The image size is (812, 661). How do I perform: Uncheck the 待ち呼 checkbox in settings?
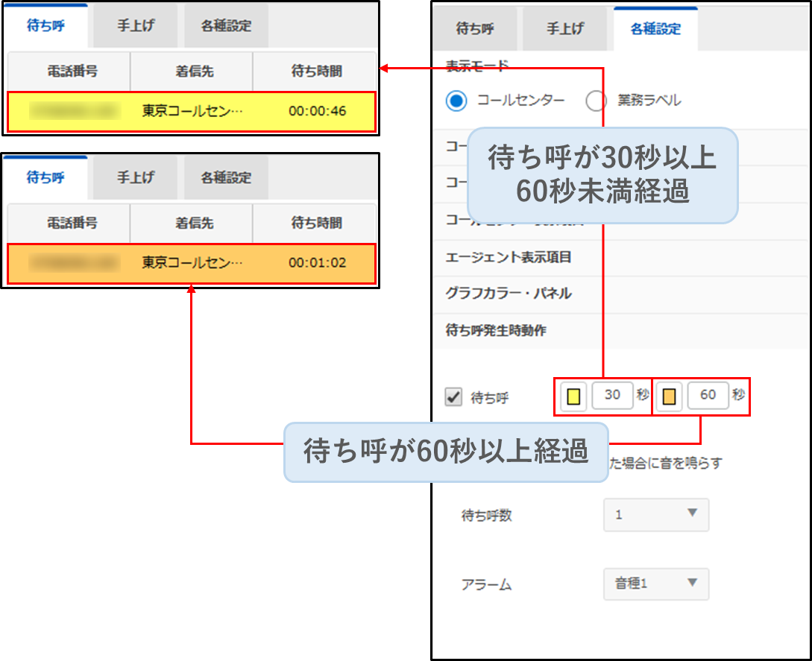tap(453, 397)
